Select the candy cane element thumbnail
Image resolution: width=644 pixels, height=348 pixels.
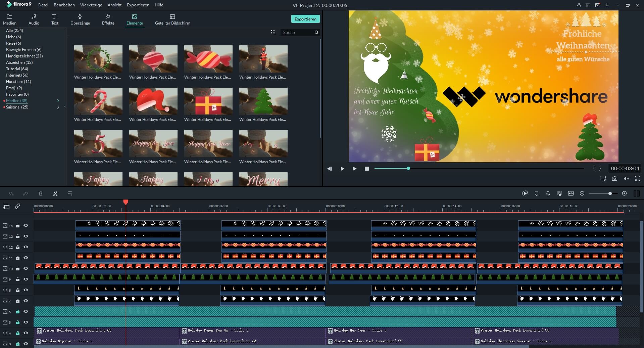tap(98, 101)
